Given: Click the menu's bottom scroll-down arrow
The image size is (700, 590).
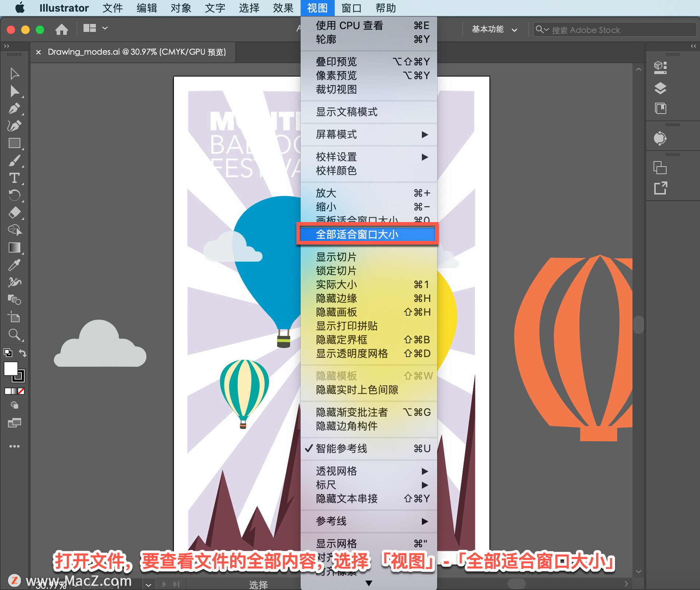Looking at the screenshot, I should click(x=369, y=583).
